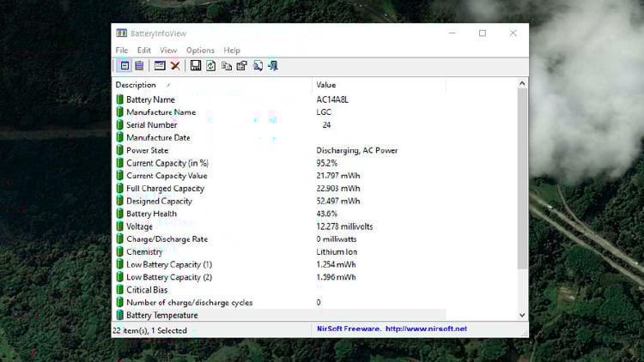Screen dimensions: 644x362
Task: Click the scrollbar up arrow
Action: click(x=522, y=83)
